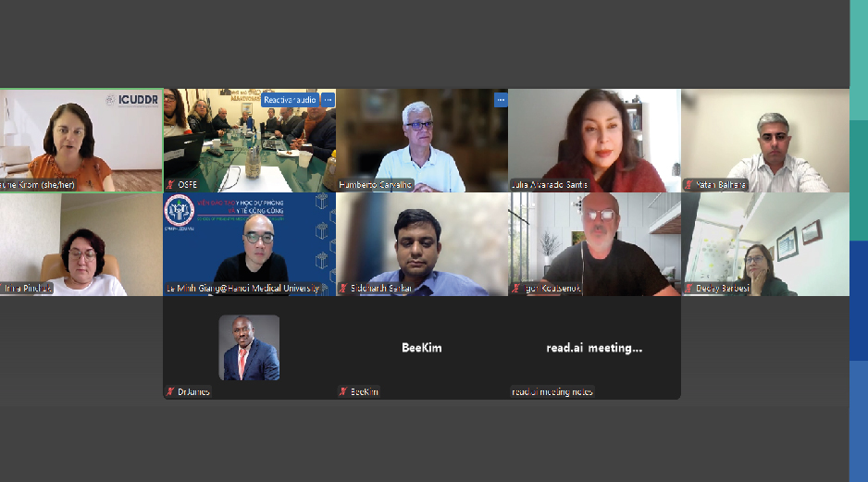Select the active speaker video tile

point(81,141)
